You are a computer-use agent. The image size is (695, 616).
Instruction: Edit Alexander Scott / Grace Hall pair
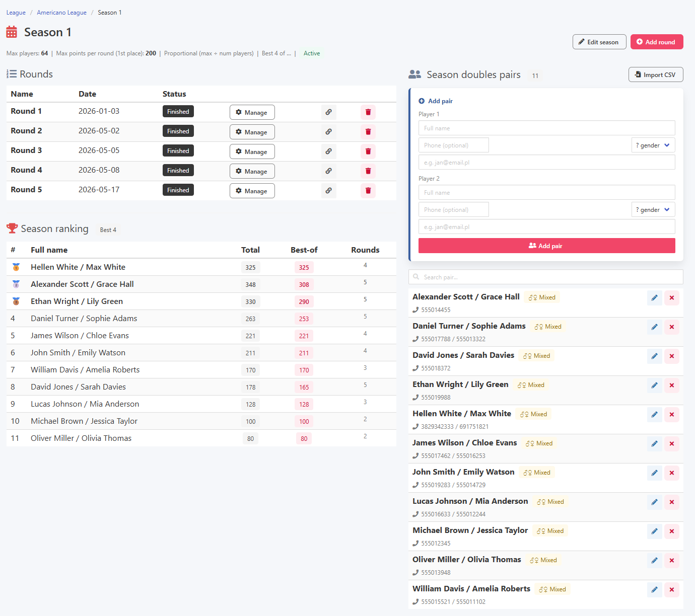click(654, 298)
